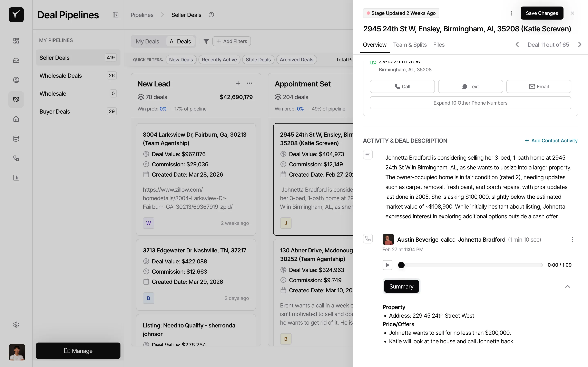
Task: Click the Save Changes button
Action: pyautogui.click(x=542, y=13)
